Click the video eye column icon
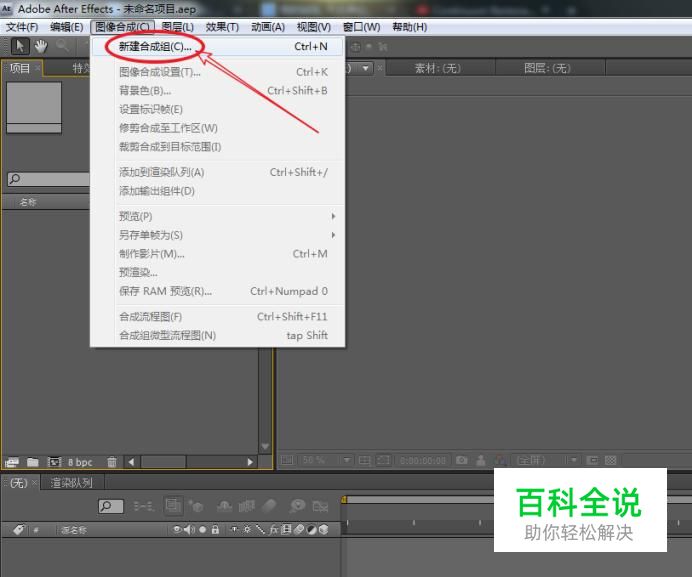The width and height of the screenshot is (692, 577). point(177,529)
